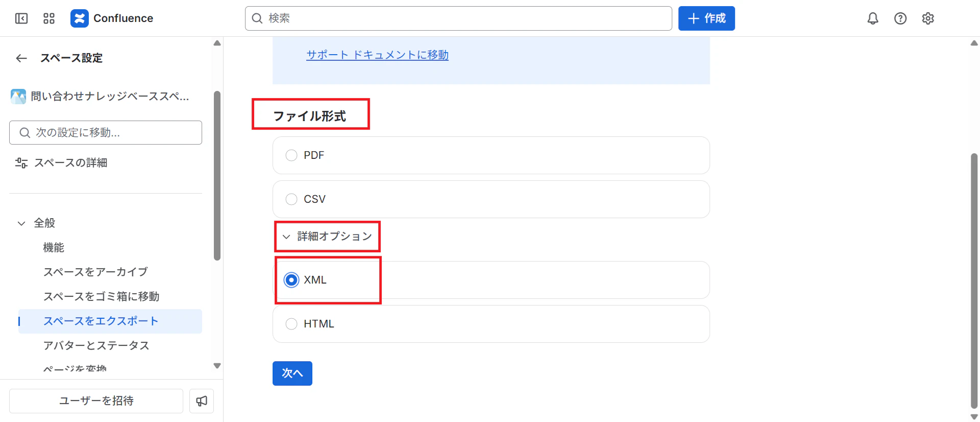Collapse the 詳細オプション section

tap(327, 237)
